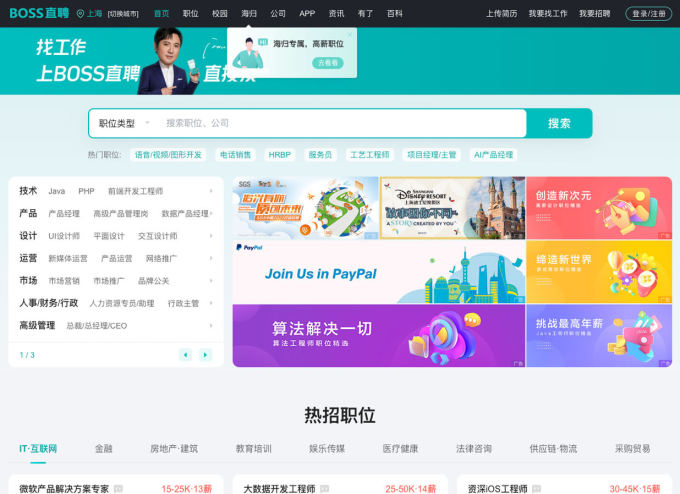
Task: Click the 搜索职位、公司 search input field
Action: click(x=340, y=123)
